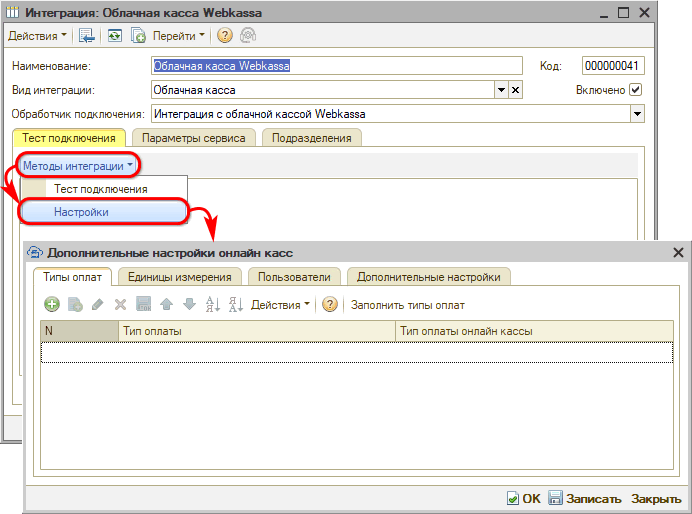This screenshot has width=692, height=514.
Task: Click into the Наименование text field
Action: pyautogui.click(x=336, y=66)
